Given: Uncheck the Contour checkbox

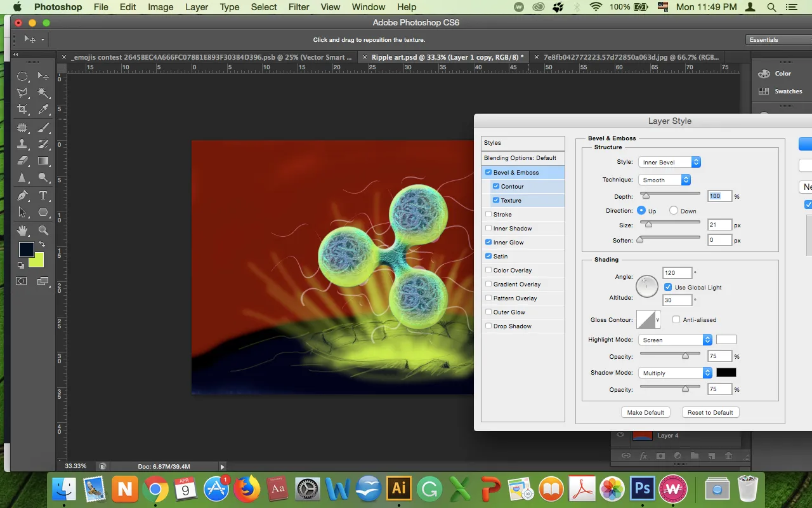Looking at the screenshot, I should coord(496,186).
